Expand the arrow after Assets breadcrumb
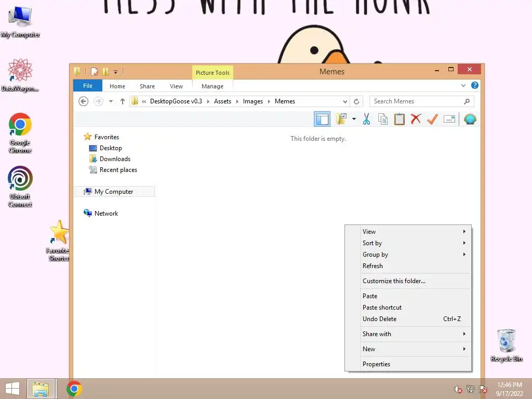The height and width of the screenshot is (399, 532). tap(237, 101)
